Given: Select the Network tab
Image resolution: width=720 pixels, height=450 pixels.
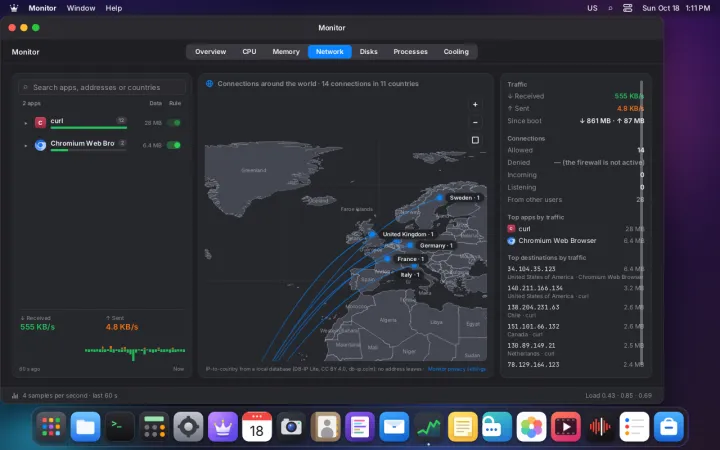Looking at the screenshot, I should 330,51.
